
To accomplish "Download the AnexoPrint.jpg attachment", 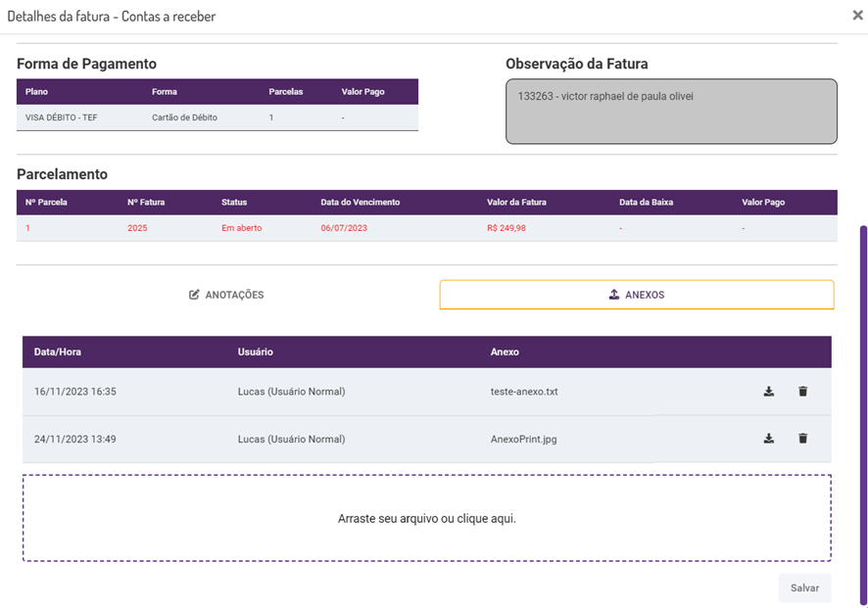I will [x=769, y=439].
